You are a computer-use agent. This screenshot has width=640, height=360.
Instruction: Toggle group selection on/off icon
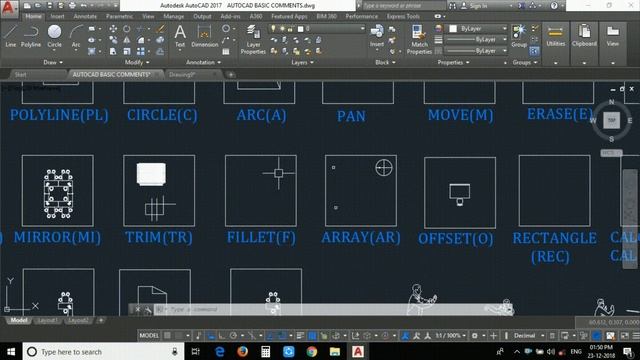534,51
